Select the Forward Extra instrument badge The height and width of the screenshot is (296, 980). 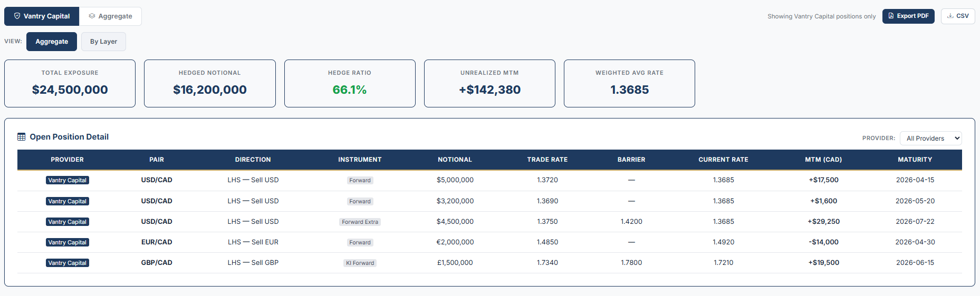click(360, 222)
